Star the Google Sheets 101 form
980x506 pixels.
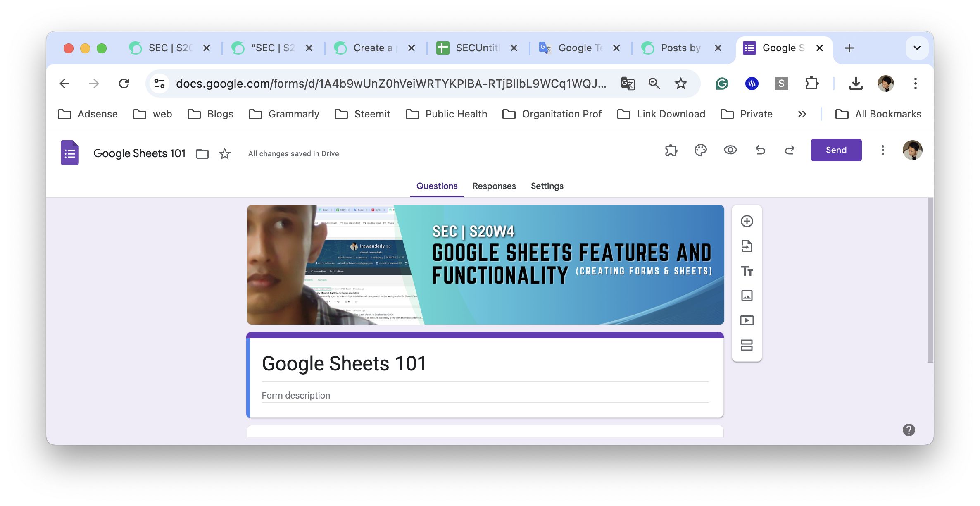[x=225, y=154]
